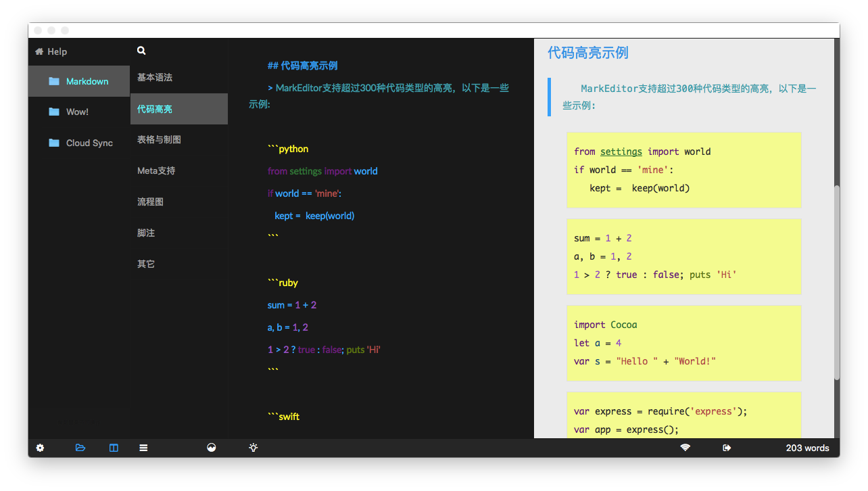Click the 代码高亮示例 heading in preview
The image size is (868, 491).
tap(588, 53)
